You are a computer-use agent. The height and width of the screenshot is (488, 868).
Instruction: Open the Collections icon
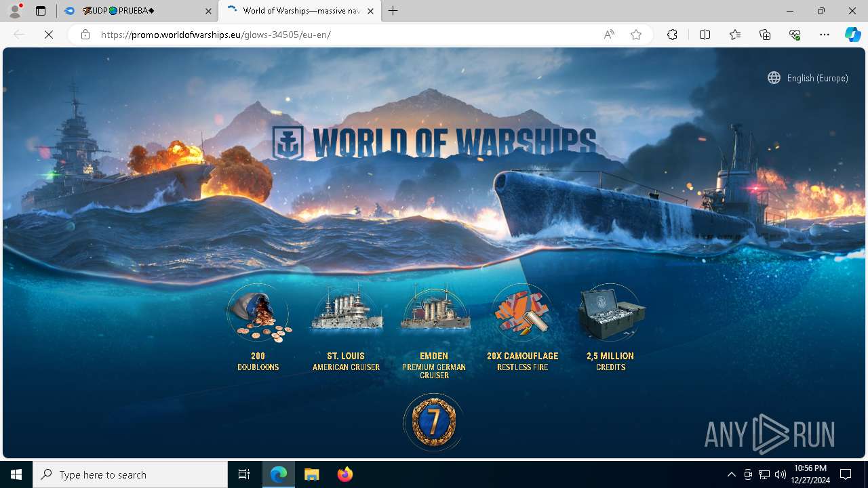(x=765, y=35)
